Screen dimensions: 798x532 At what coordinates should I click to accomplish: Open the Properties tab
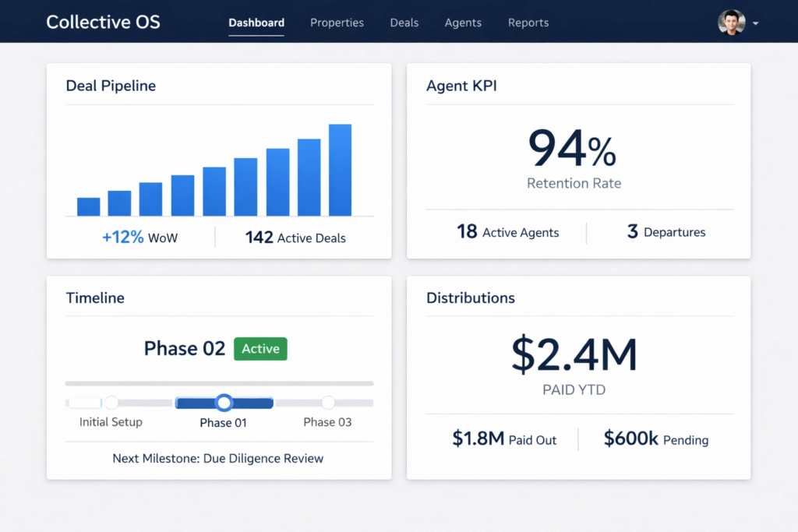pos(337,23)
